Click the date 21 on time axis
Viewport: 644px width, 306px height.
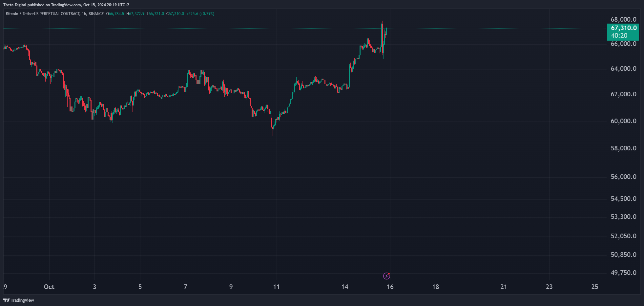[504, 287]
